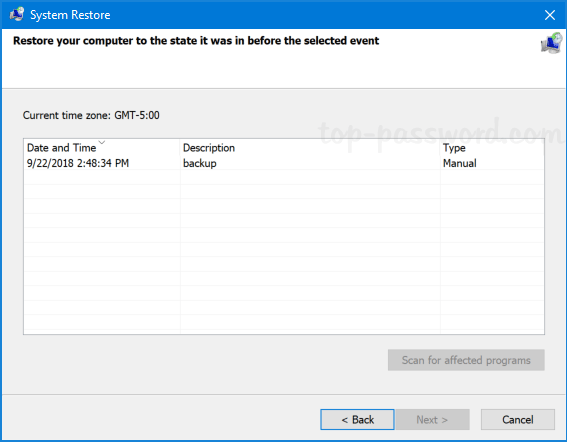
Task: Close the System Restore dialog
Action: [x=550, y=15]
